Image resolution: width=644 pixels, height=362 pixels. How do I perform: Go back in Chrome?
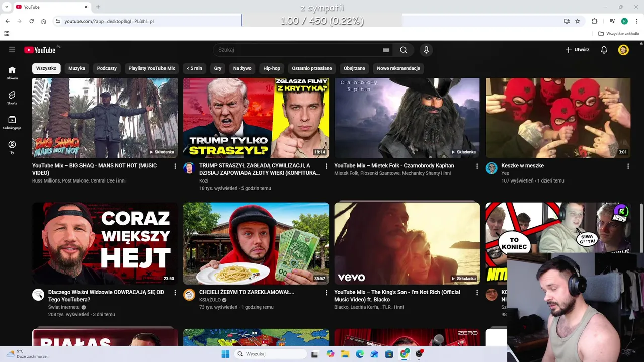point(7,21)
